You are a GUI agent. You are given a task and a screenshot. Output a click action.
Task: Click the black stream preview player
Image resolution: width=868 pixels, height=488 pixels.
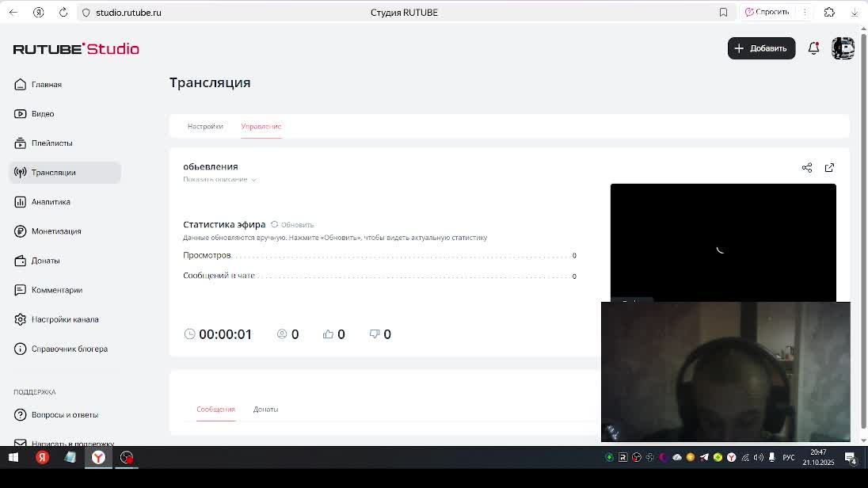tap(722, 238)
